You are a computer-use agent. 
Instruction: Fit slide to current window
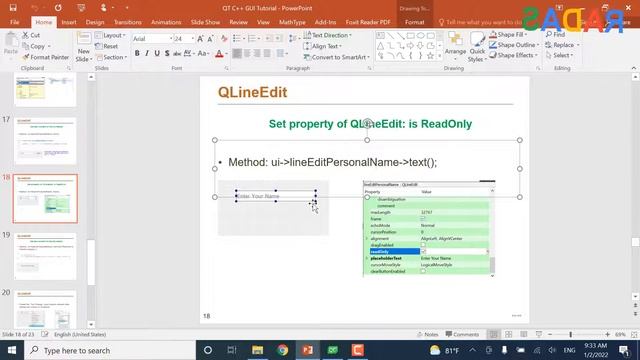[634, 334]
